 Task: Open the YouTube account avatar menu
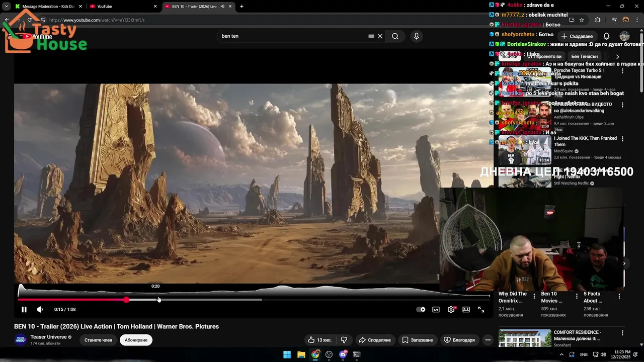624,36
